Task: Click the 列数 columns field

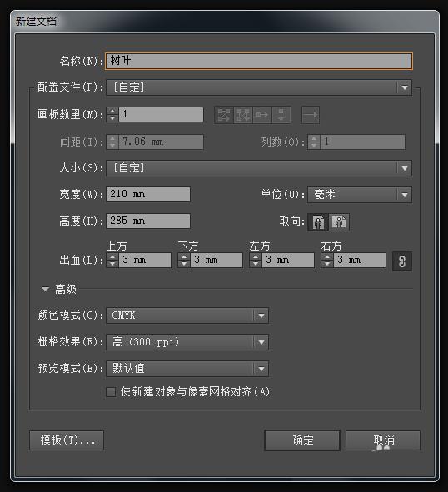Action: pos(362,142)
